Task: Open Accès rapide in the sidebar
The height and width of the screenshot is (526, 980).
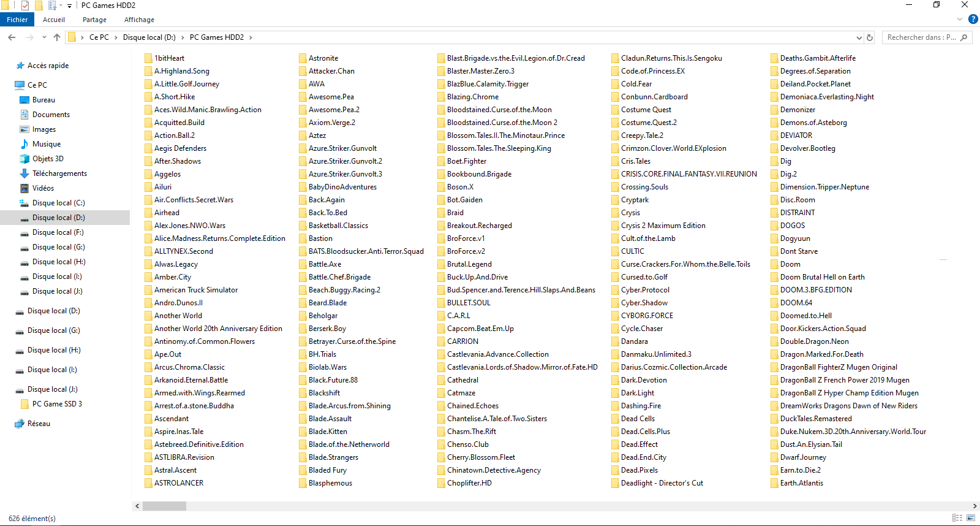Action: [48, 66]
